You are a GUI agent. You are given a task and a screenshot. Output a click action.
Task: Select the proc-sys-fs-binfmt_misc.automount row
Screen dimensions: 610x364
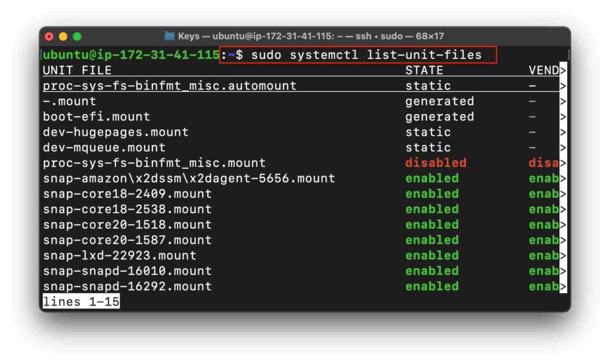[x=170, y=86]
